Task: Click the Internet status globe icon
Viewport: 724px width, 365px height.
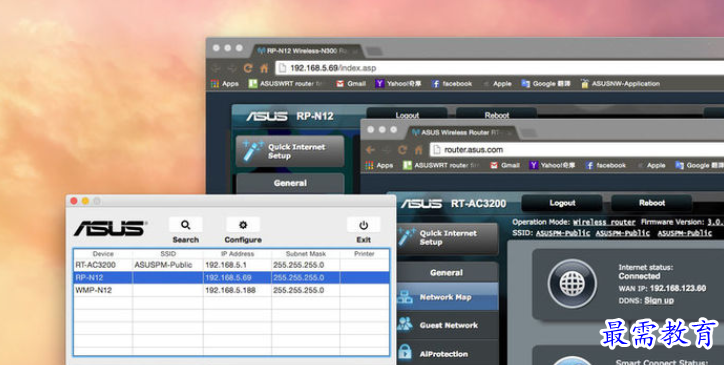Action: click(x=572, y=283)
